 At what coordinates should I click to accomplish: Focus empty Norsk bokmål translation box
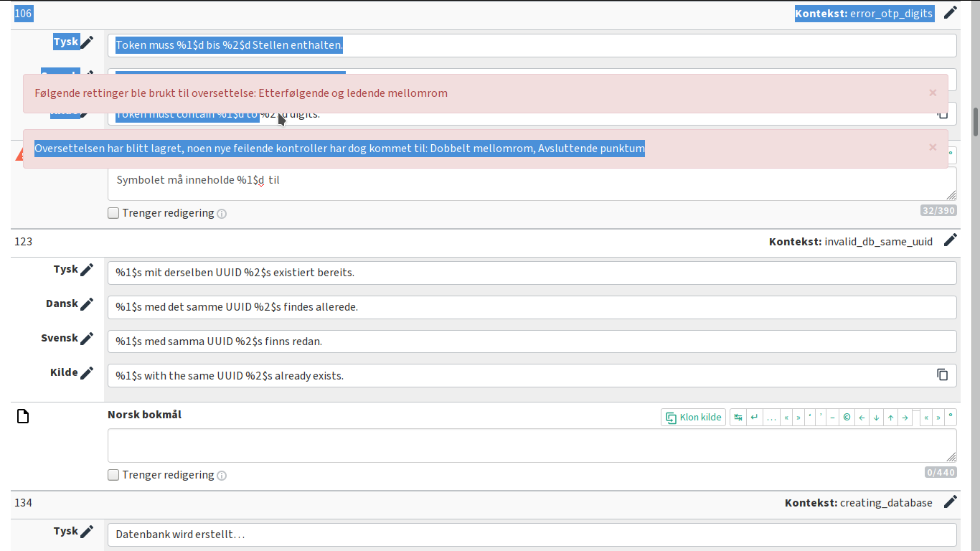(532, 446)
